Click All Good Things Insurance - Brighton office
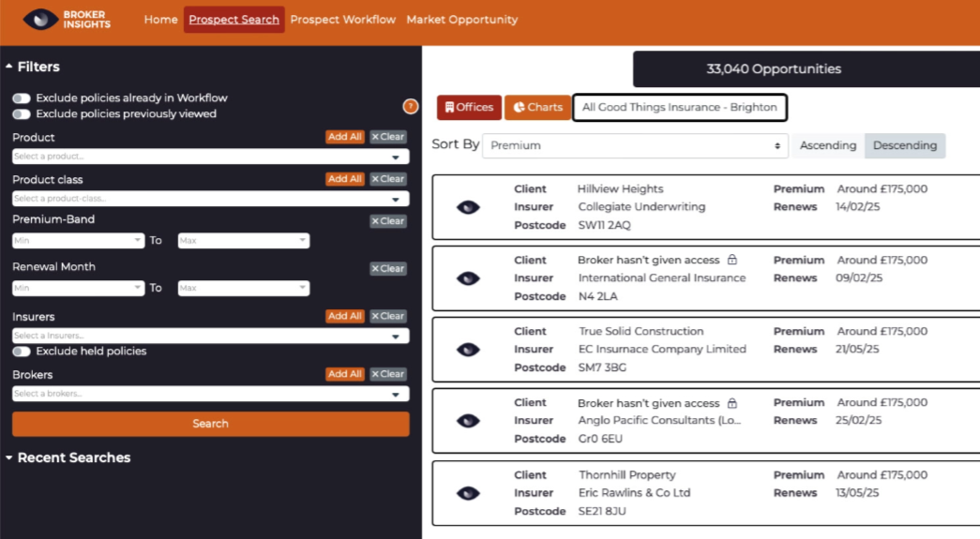The height and width of the screenshot is (539, 980). [x=679, y=108]
